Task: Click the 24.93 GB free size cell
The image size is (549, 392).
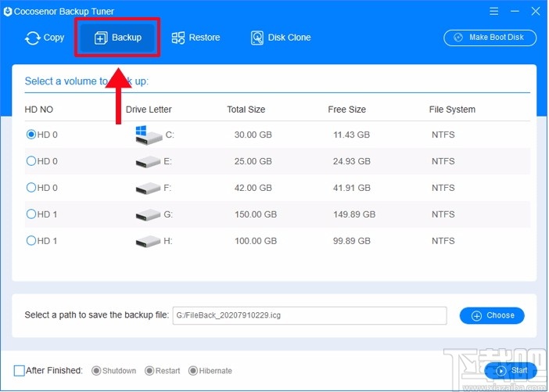Action: (x=351, y=161)
